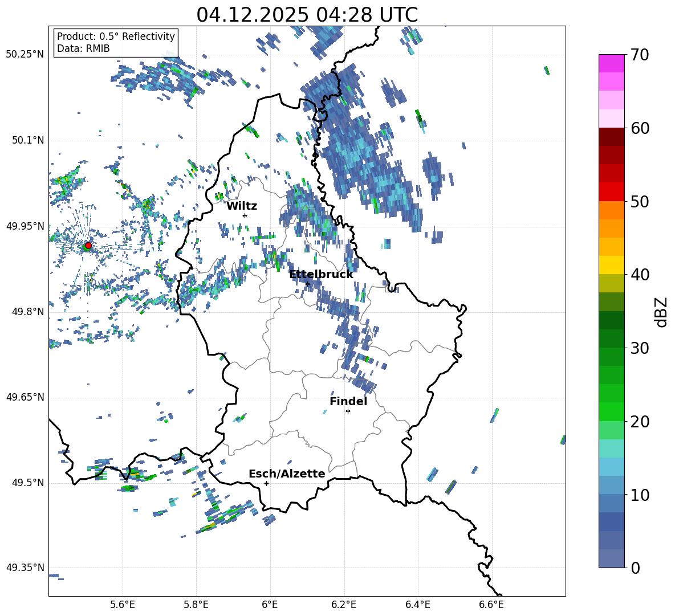Click the 49.35°N latitude label
675x616 pixels.
click(x=25, y=568)
